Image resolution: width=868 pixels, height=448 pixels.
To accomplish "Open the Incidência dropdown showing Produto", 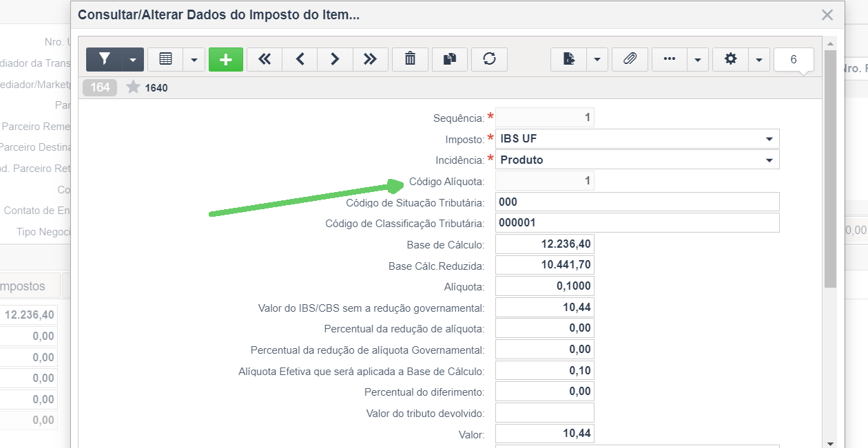I will click(x=637, y=160).
